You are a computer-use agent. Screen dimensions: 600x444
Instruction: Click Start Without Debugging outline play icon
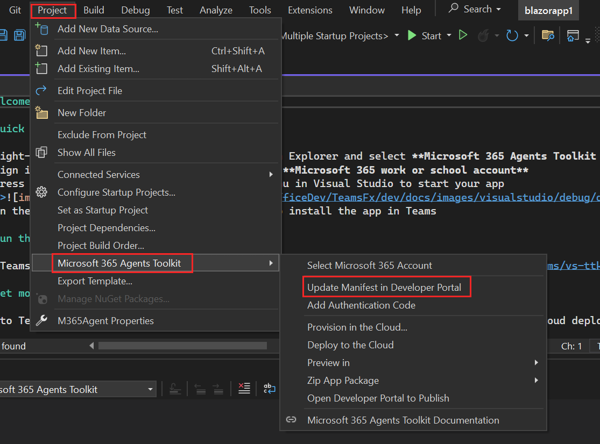463,36
